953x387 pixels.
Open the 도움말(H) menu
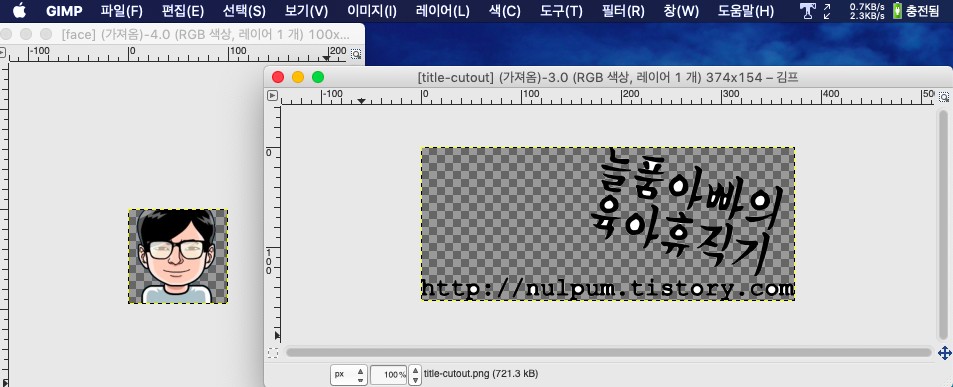(x=746, y=11)
